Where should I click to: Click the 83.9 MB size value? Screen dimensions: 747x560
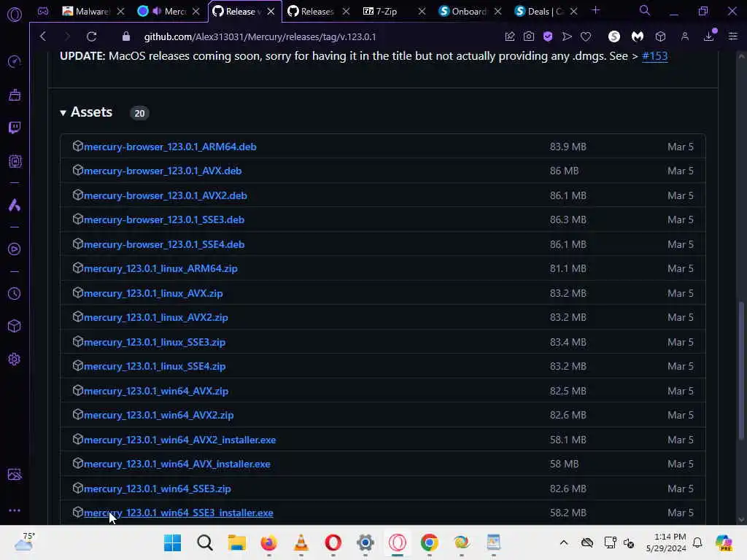tap(568, 147)
